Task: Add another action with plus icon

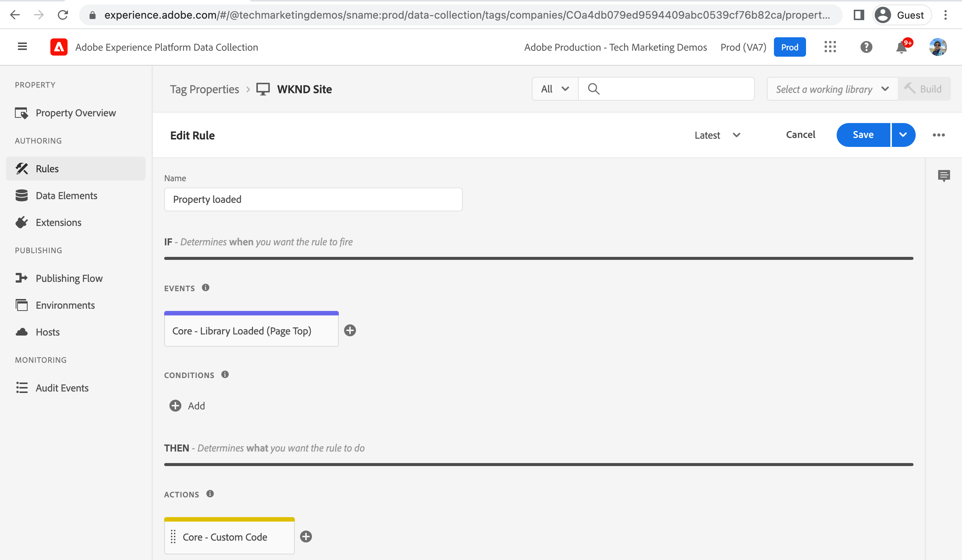Action: pos(306,537)
